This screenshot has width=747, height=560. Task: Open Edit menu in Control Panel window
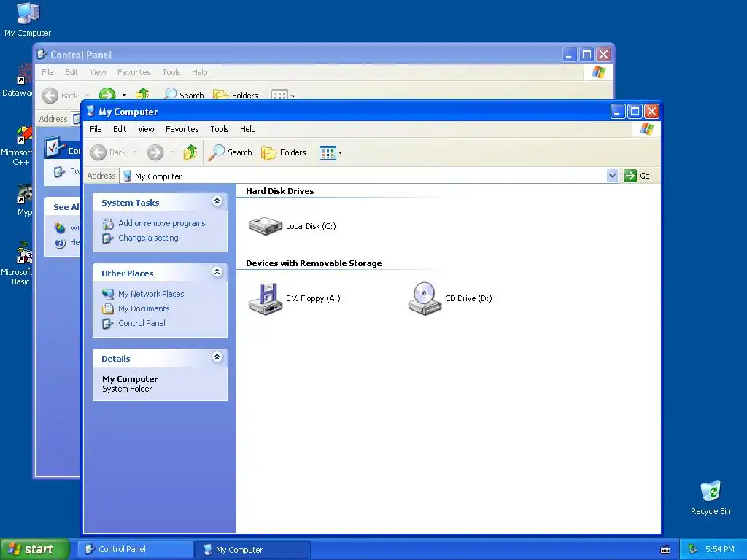71,72
